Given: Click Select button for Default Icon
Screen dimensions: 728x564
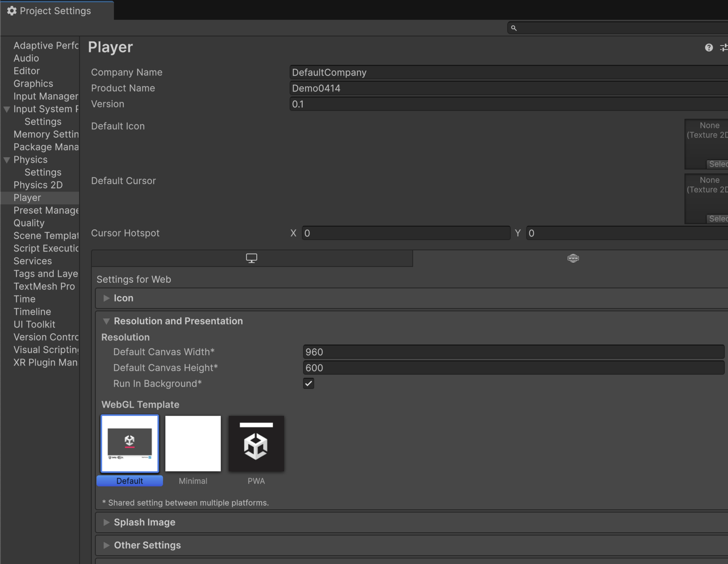Looking at the screenshot, I should click(718, 164).
